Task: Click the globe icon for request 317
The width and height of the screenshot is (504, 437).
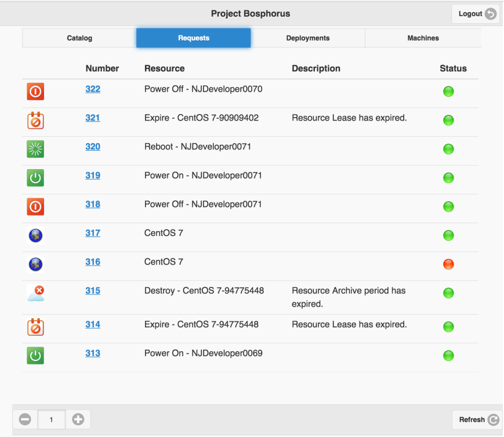Action: click(x=35, y=236)
